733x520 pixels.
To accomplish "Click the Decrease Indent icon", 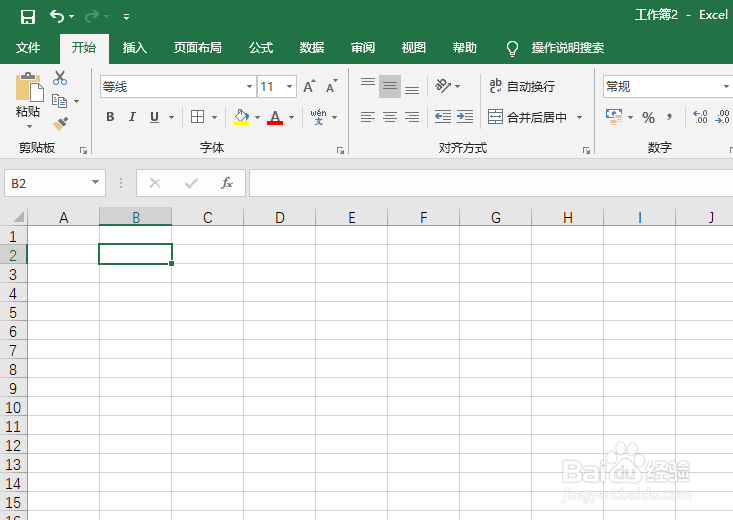I will 443,117.
